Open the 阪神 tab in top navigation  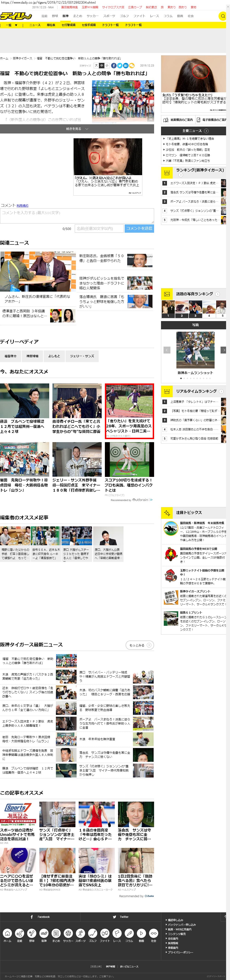(x=65, y=16)
